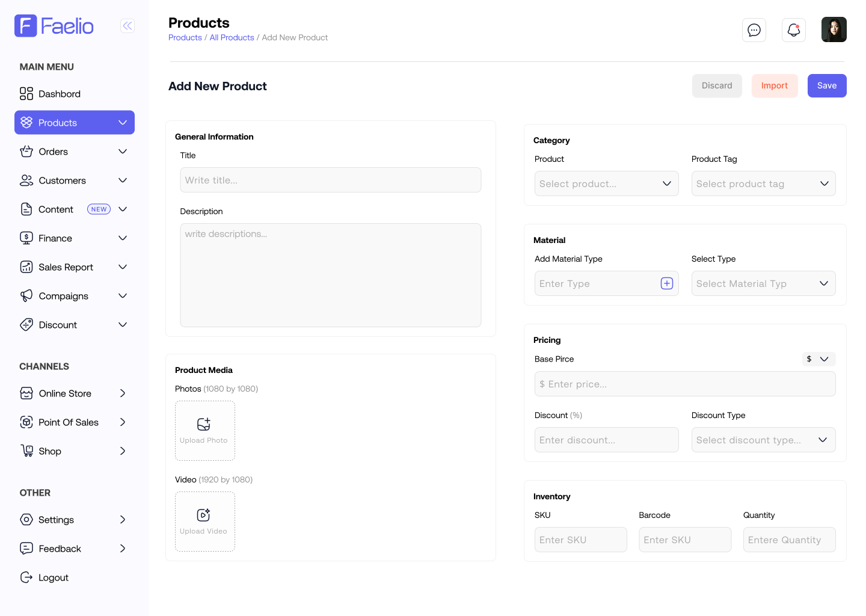Click the Faelio logo

(x=54, y=26)
